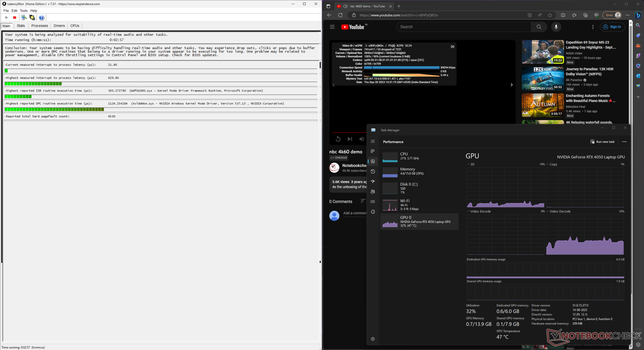644x350 pixels.
Task: Mute the YouTube video volume
Action: tap(361, 139)
